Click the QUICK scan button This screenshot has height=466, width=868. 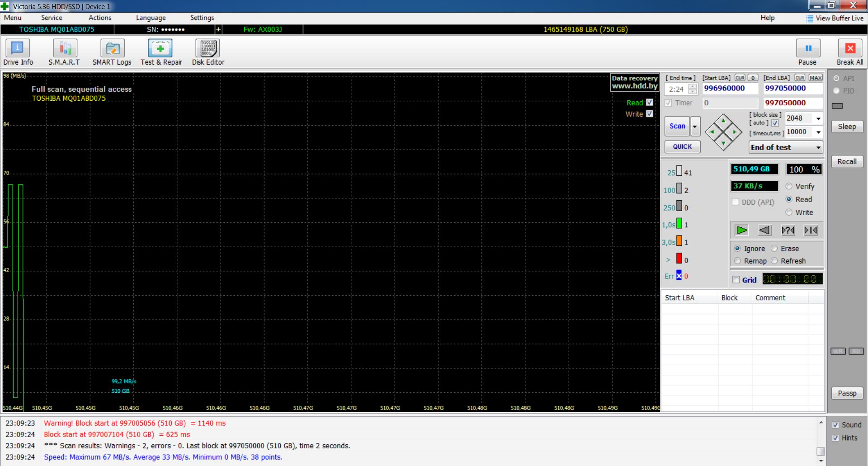pos(682,147)
